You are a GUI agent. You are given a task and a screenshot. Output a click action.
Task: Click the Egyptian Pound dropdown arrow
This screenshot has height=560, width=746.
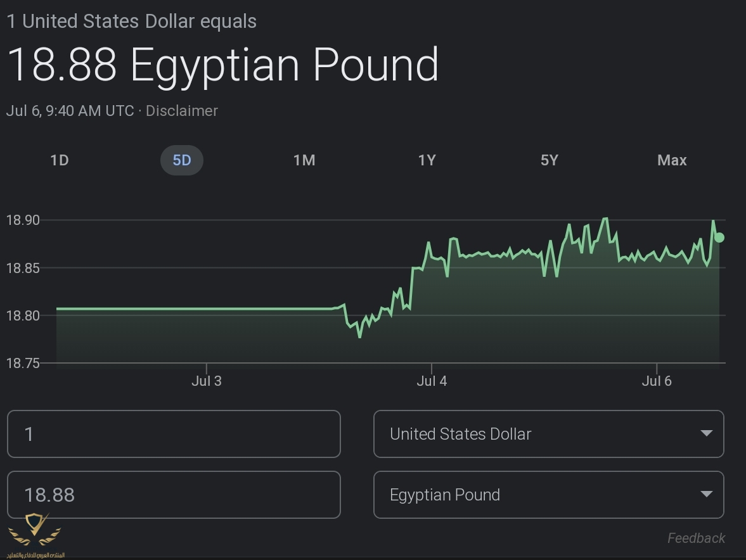706,495
